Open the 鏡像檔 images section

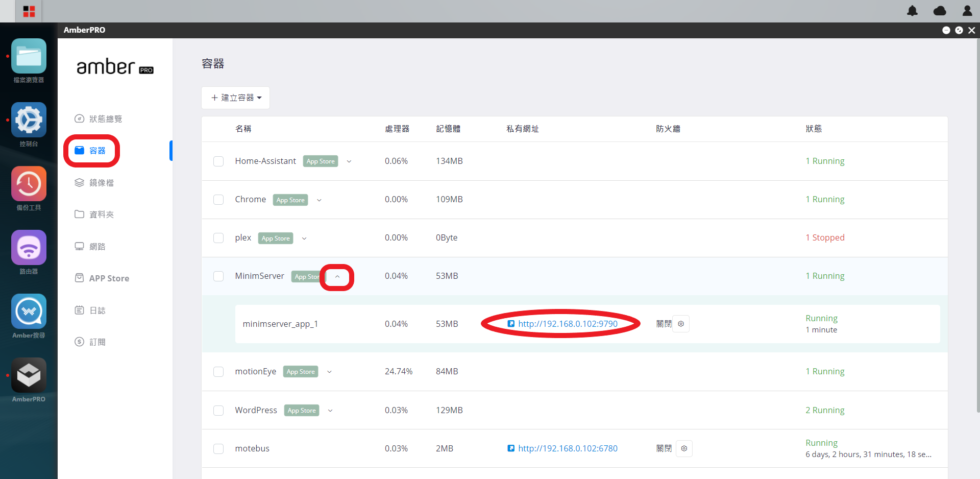(94, 183)
